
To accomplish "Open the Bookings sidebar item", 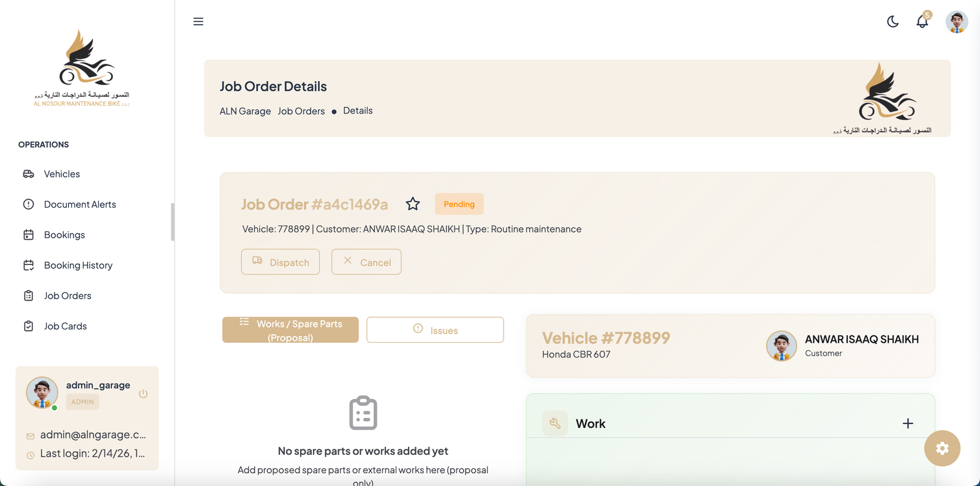I will click(64, 235).
